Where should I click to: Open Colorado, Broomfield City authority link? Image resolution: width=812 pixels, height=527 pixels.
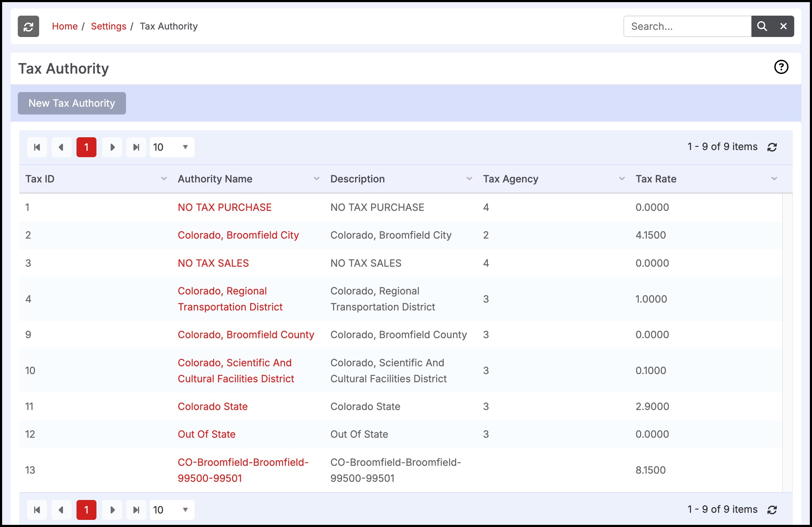point(238,235)
